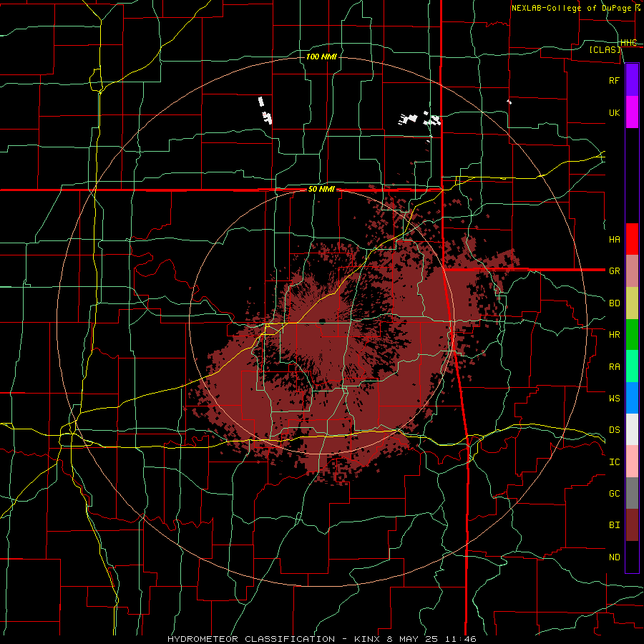Click the GR legend label
This screenshot has height=644, width=644.
[615, 271]
